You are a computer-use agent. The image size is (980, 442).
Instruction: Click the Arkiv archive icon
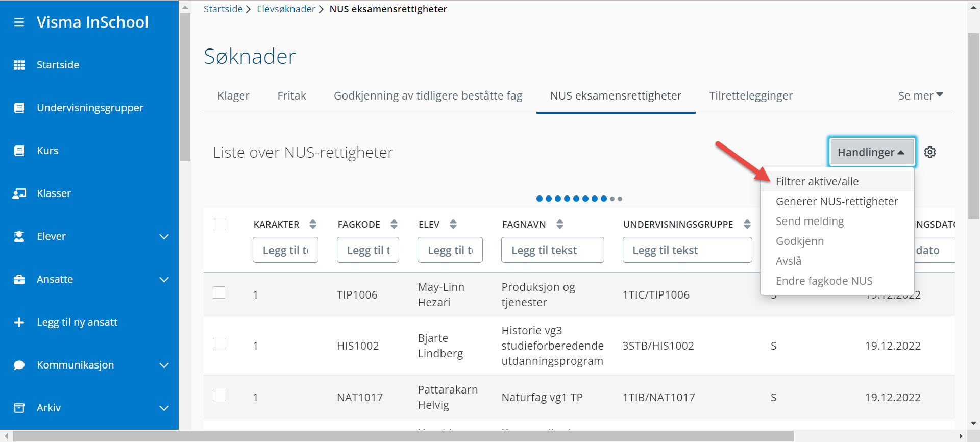[19, 408]
